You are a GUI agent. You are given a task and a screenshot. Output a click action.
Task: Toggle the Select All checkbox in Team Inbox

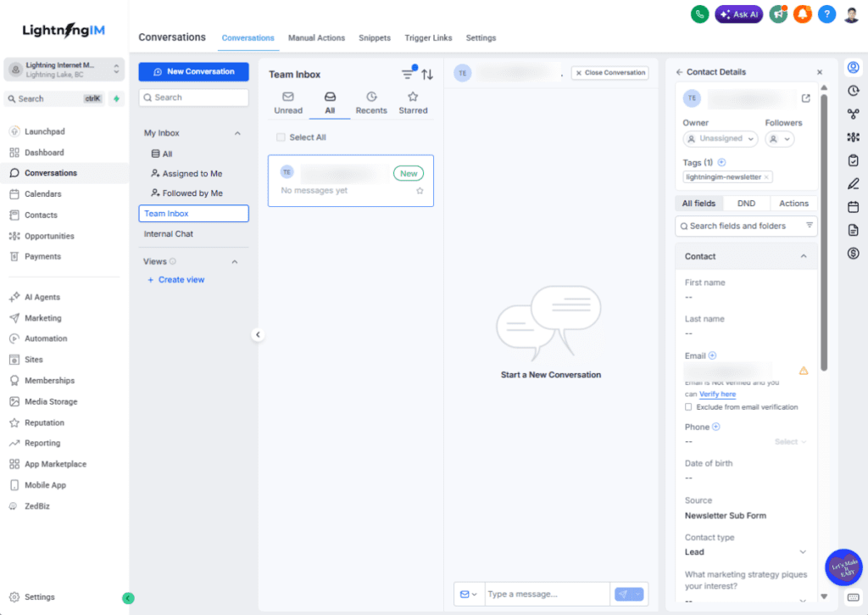[281, 137]
